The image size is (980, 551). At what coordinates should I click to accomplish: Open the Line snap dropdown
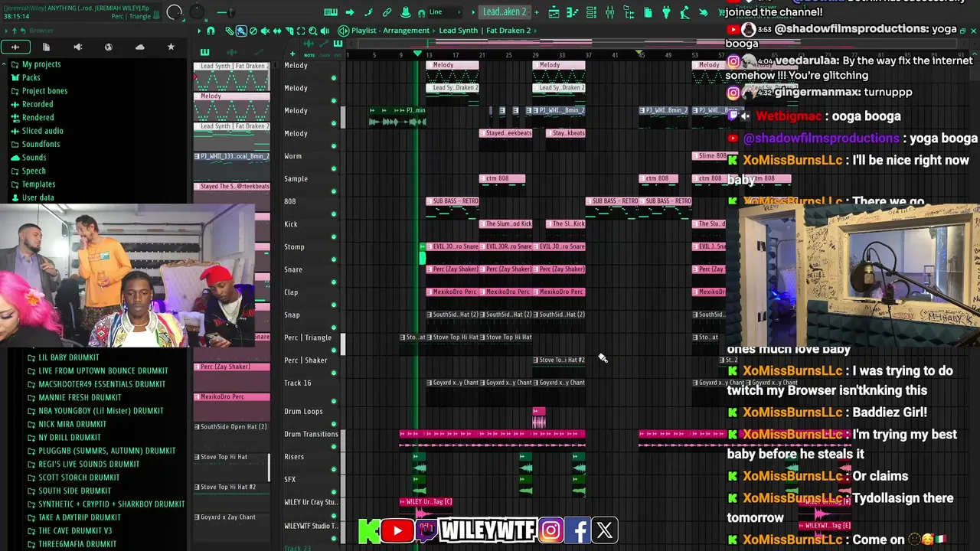[446, 11]
